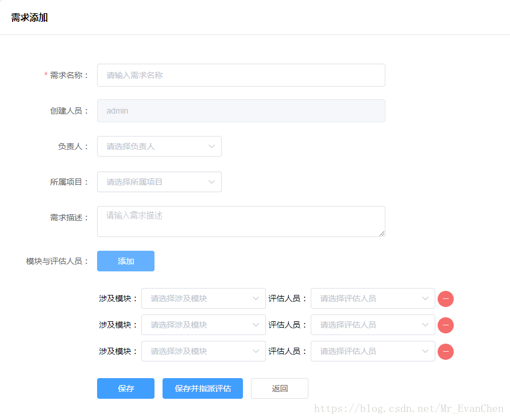The image size is (510, 420).
Task: Open the third row 请选择涉及模块 dropdown
Action: (203, 351)
